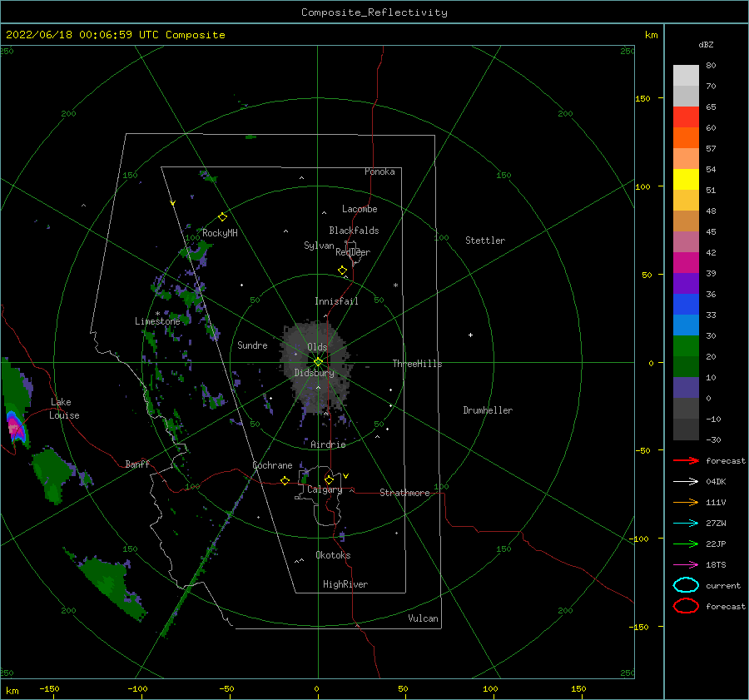The height and width of the screenshot is (700, 749).
Task: Click the grey ground clutter echo around Olds
Action: point(316,365)
